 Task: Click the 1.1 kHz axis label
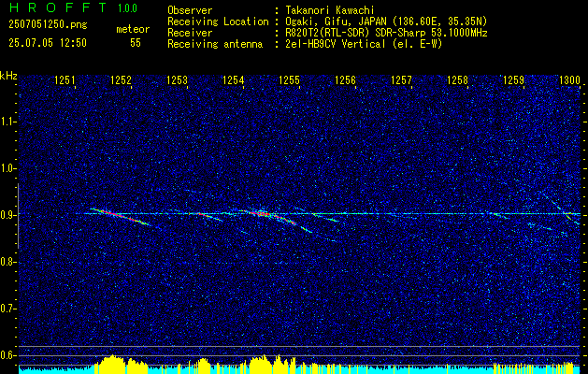[x=9, y=122]
